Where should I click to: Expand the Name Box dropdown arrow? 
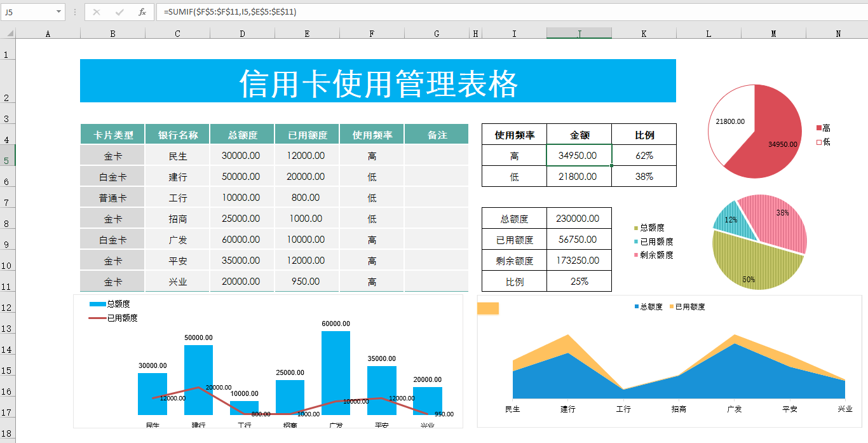[x=59, y=12]
